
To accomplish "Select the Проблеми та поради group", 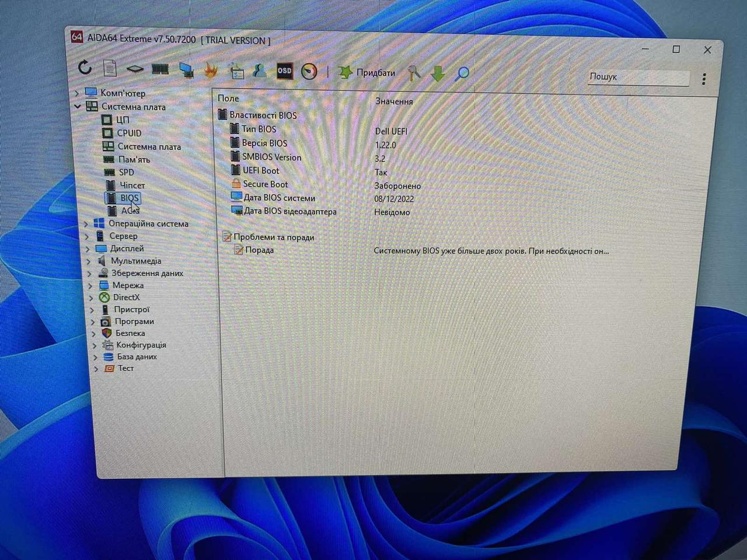I will click(273, 237).
